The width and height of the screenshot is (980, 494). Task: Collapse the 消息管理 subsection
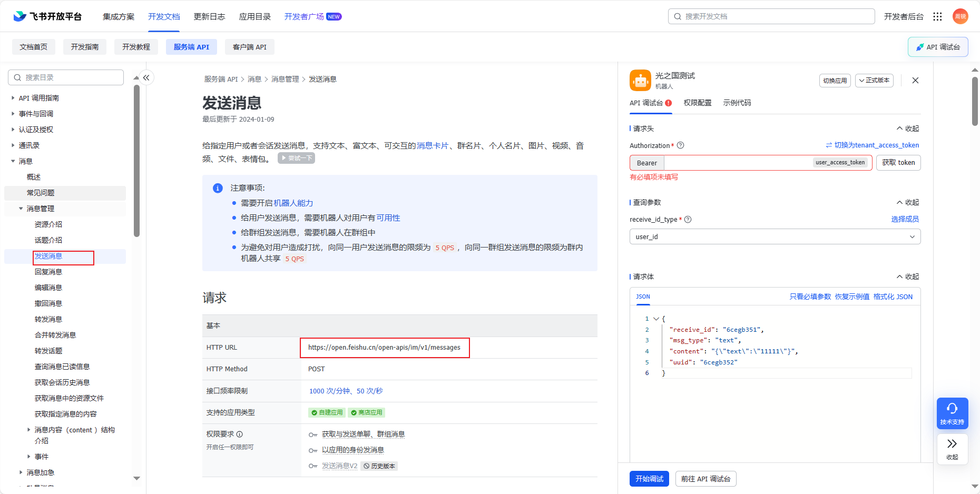pyautogui.click(x=21, y=209)
